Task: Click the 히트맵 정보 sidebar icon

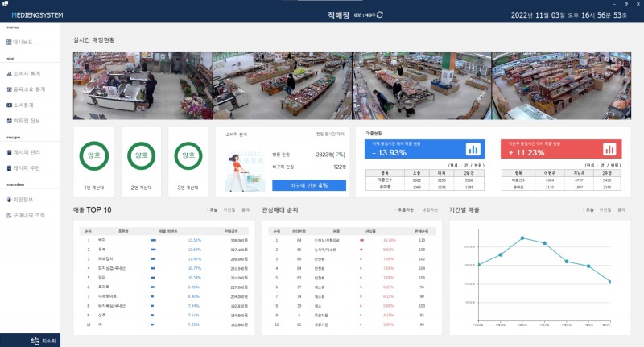Action: [x=9, y=121]
